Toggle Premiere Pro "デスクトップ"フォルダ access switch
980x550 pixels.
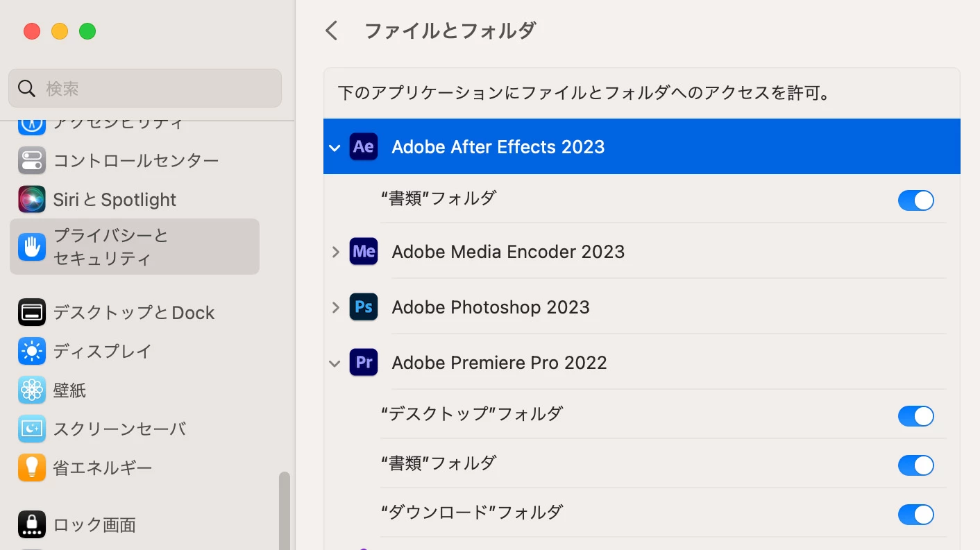[x=916, y=416]
